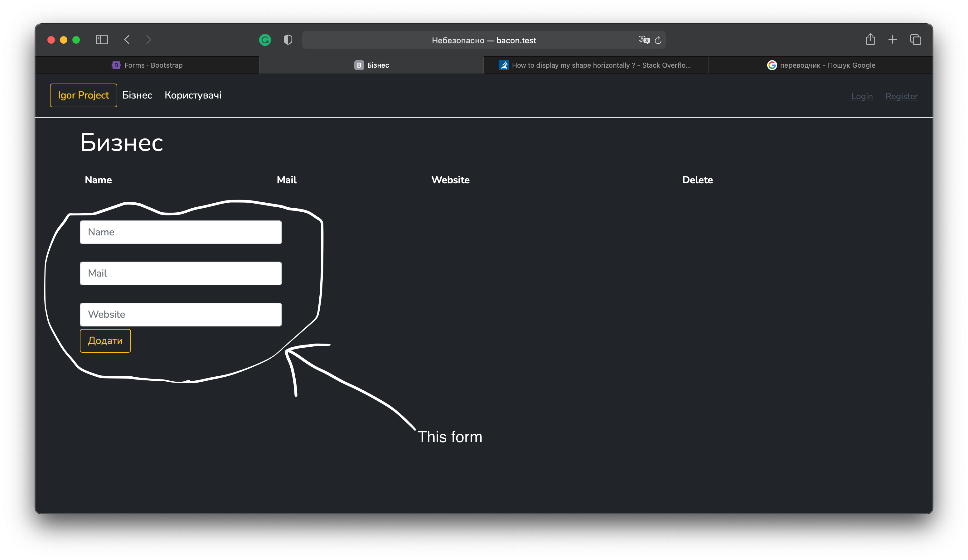Click the Igor Project brand button
Screen dimensions: 968x560
click(x=83, y=95)
